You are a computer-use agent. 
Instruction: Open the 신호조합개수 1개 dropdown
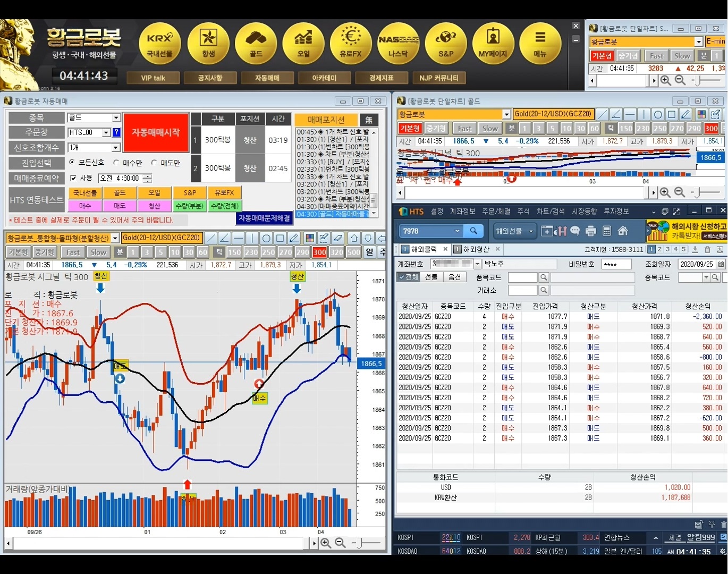coord(116,148)
